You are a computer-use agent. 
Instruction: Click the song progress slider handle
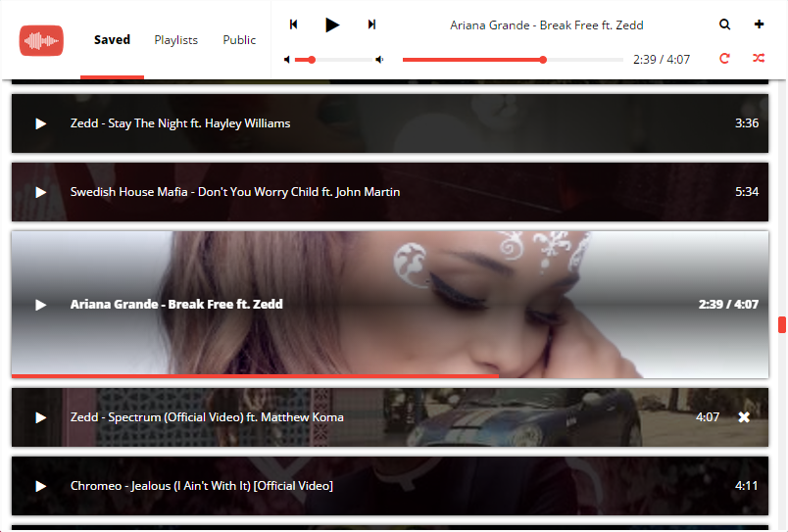[x=543, y=60]
